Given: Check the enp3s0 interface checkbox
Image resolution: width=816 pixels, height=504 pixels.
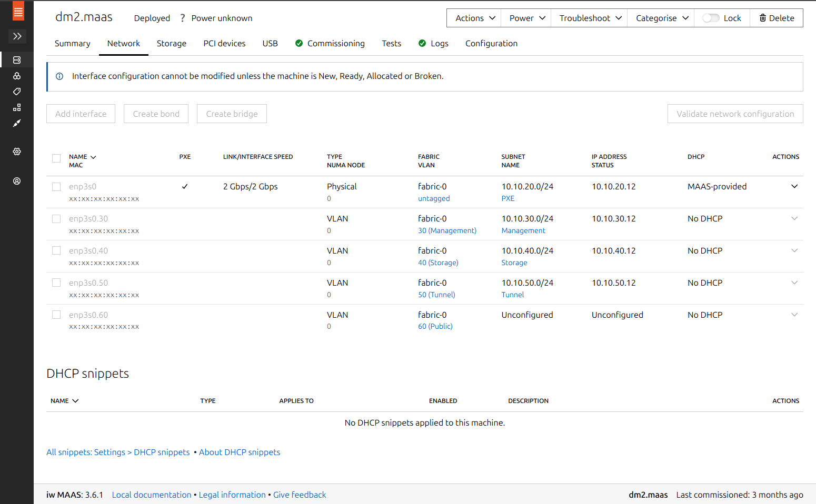Looking at the screenshot, I should click(56, 187).
